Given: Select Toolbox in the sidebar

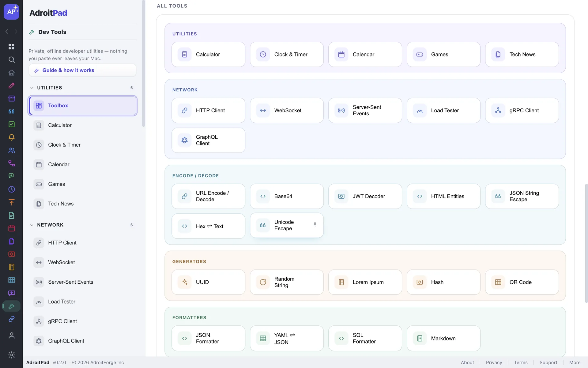Looking at the screenshot, I should [x=82, y=105].
